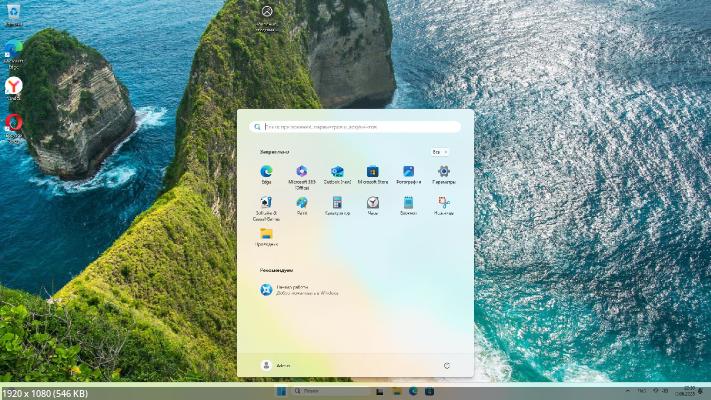
Task: Open Task View from the taskbar
Action: coord(380,391)
